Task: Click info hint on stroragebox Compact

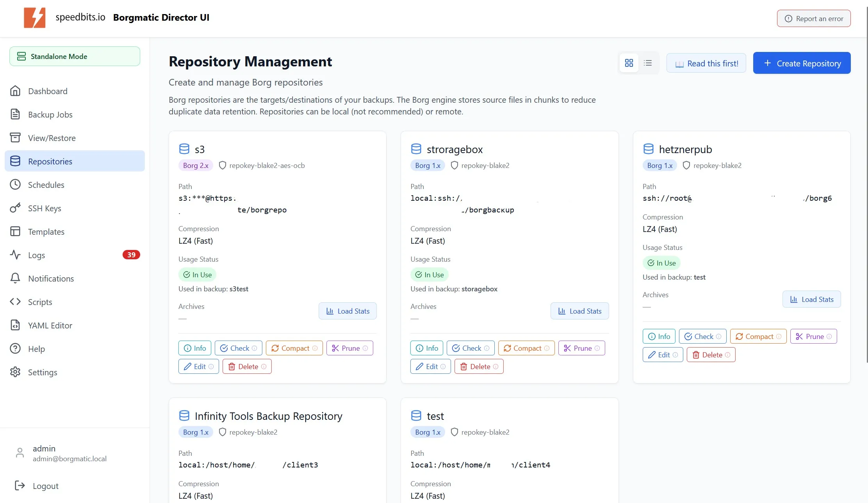Action: coord(547,348)
